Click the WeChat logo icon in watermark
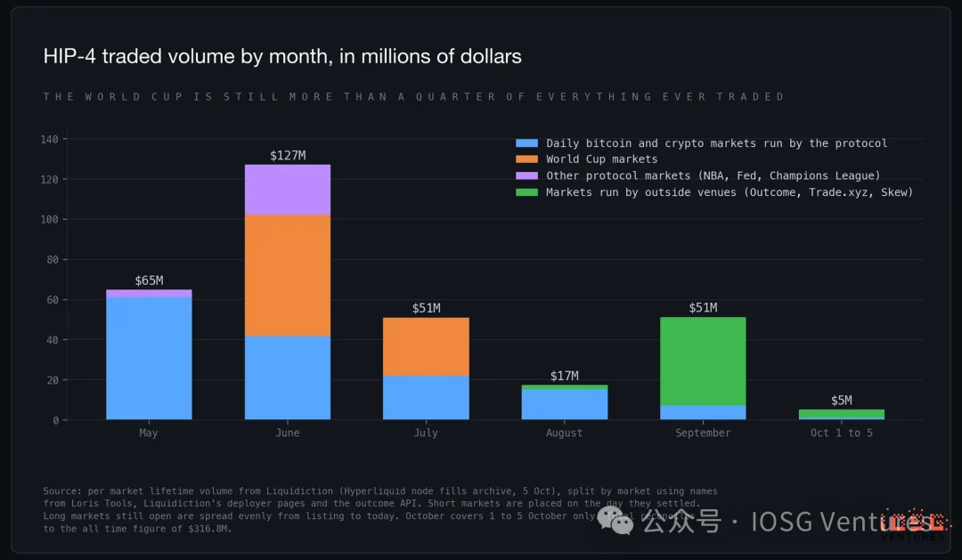 (x=616, y=520)
